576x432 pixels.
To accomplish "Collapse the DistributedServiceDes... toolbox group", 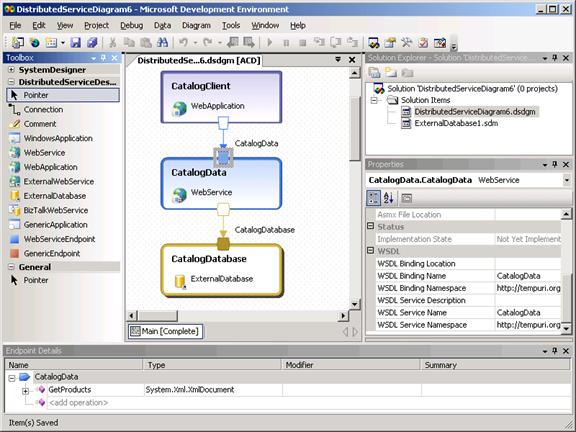I will [x=11, y=82].
